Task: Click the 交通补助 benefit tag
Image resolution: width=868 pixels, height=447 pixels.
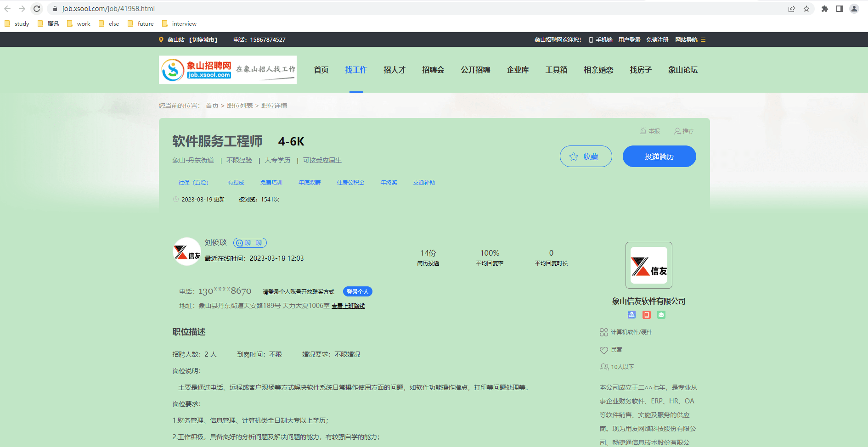Action: [424, 183]
